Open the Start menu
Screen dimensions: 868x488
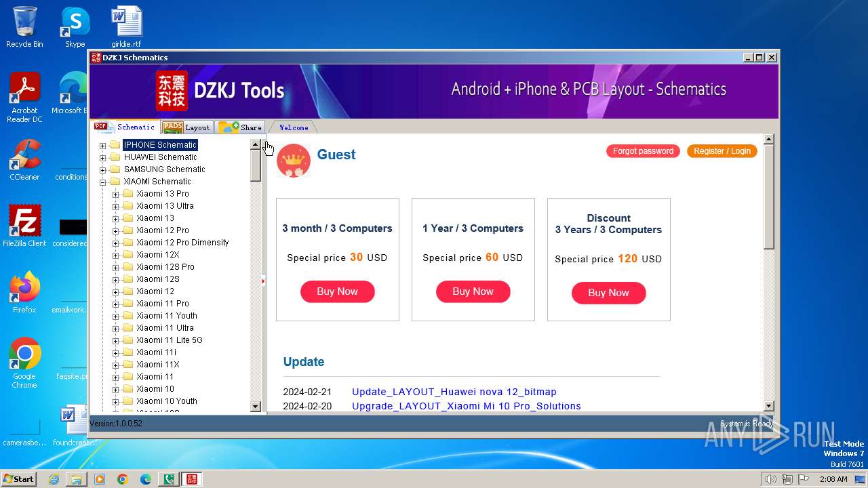point(19,479)
